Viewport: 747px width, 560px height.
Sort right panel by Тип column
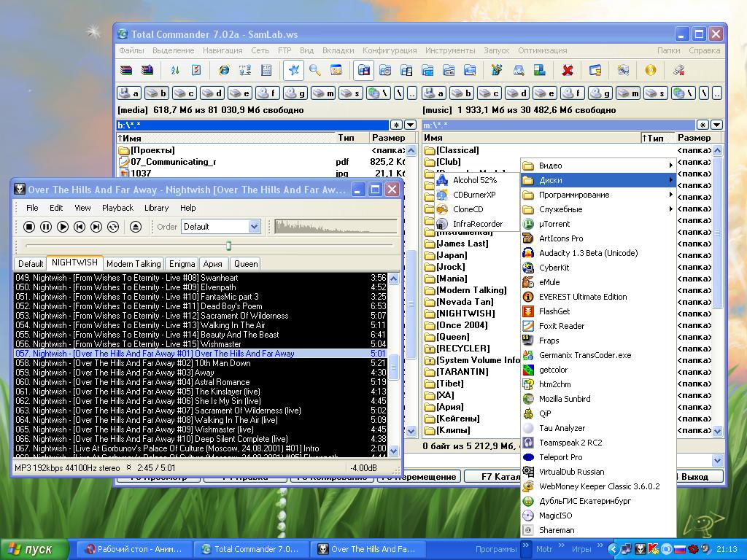(657, 138)
